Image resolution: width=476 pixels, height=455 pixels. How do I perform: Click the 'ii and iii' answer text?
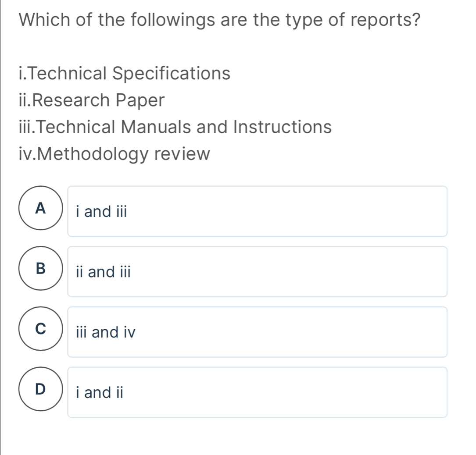coord(103,272)
